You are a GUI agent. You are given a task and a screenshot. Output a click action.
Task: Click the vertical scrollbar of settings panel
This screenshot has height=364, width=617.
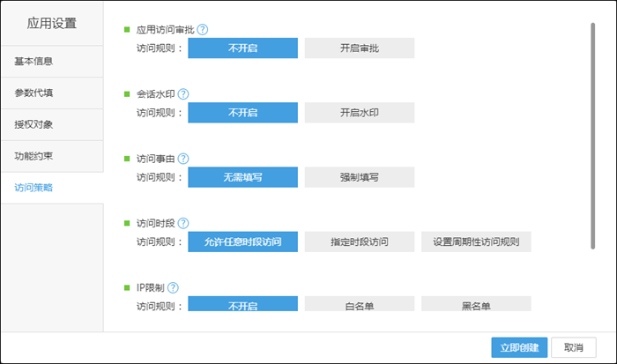(593, 132)
